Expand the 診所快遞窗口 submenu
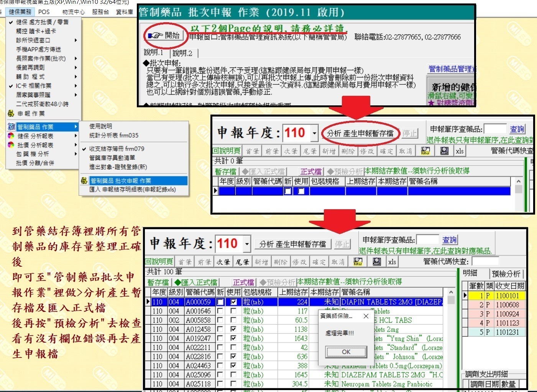This screenshot has height=392, width=537. click(76, 40)
